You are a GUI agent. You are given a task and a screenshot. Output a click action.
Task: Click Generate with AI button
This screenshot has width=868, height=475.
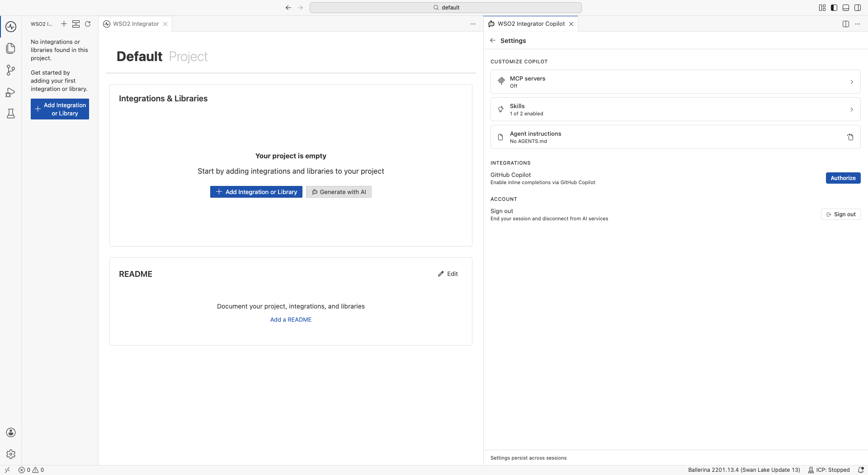point(339,192)
